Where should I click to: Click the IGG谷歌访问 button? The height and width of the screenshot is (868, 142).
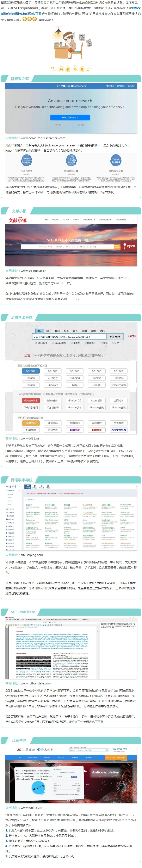tap(31, 407)
